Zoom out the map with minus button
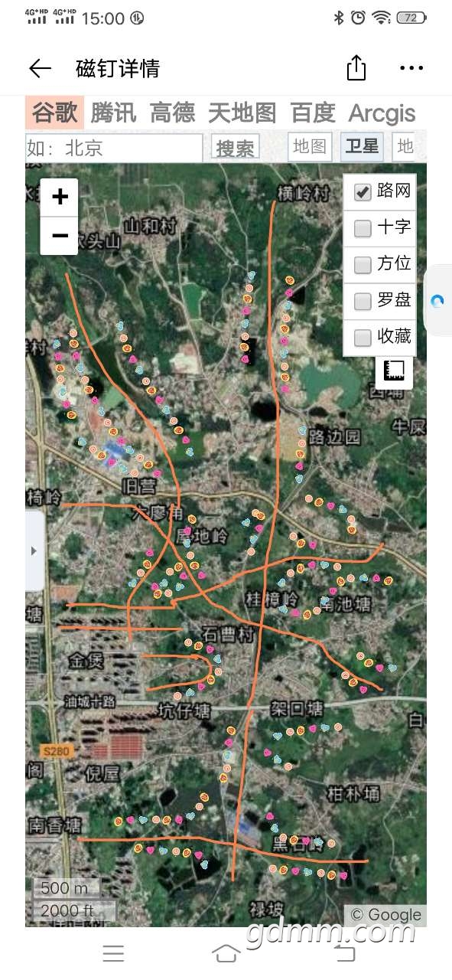Image resolution: width=452 pixels, height=980 pixels. [60, 236]
